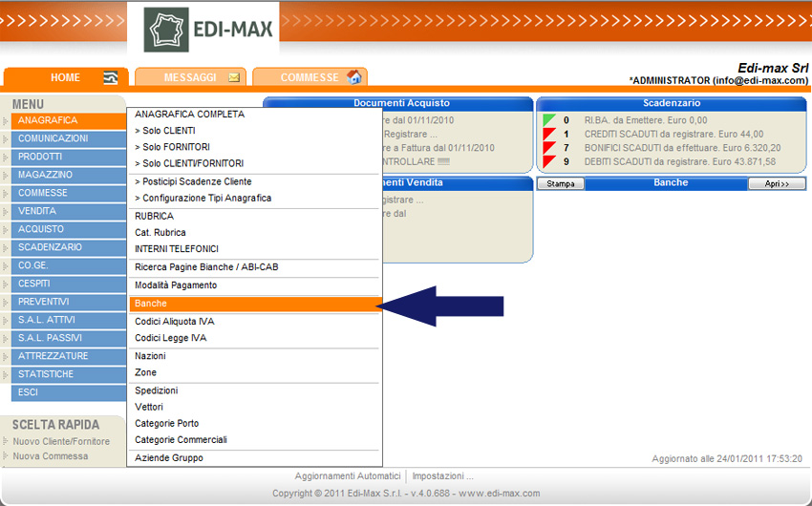Click green flag for RI.BA. da Emettere

click(x=549, y=120)
